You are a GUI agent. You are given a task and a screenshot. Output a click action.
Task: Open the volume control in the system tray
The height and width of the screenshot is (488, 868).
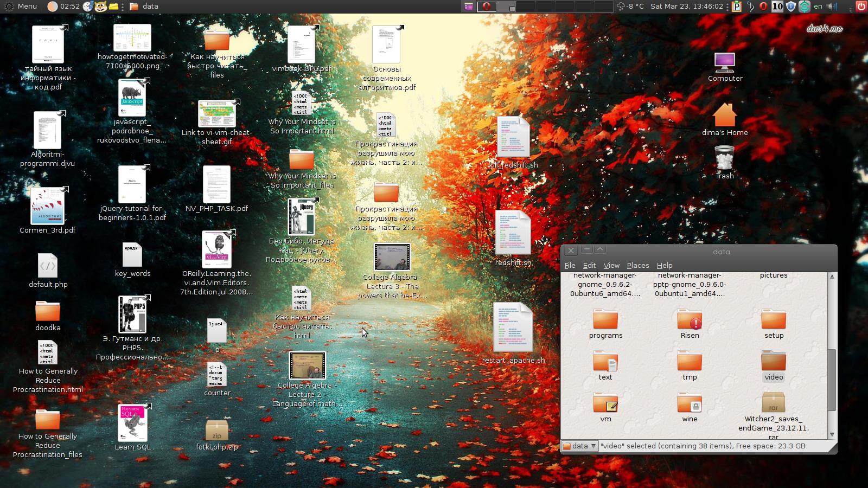pyautogui.click(x=832, y=7)
